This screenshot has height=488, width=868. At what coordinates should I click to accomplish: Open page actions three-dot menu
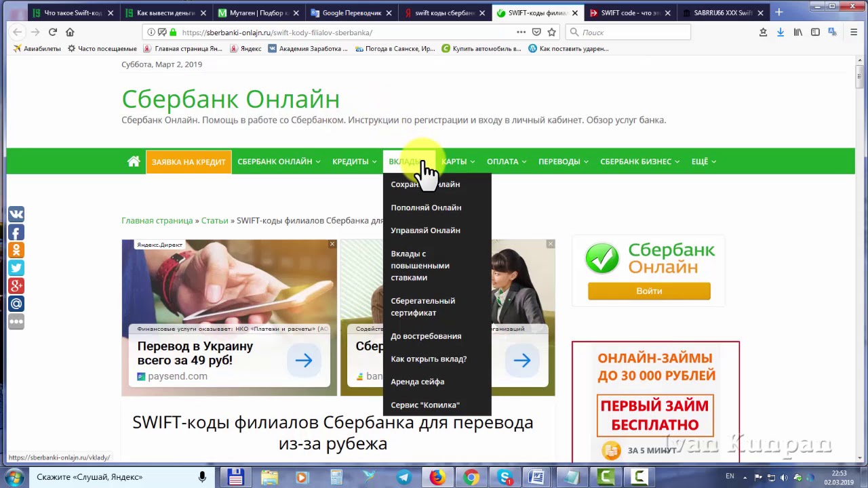coord(521,32)
